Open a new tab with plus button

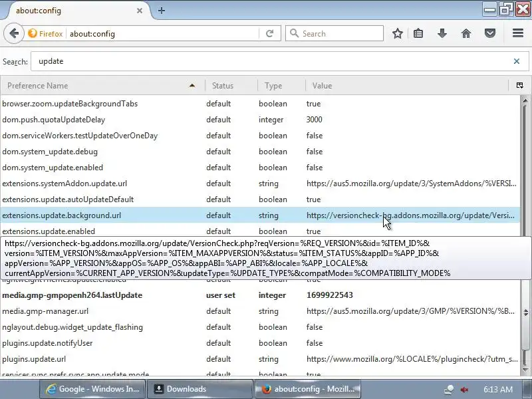[x=162, y=11]
